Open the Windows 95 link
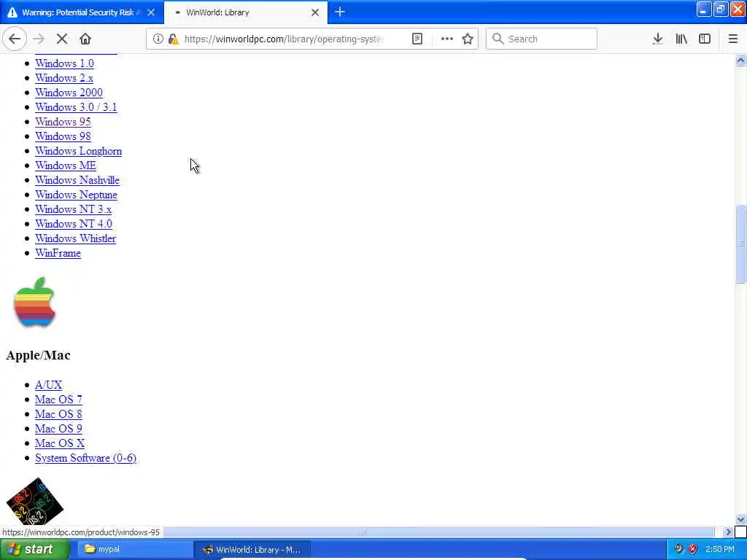The height and width of the screenshot is (560, 747). pos(63,122)
